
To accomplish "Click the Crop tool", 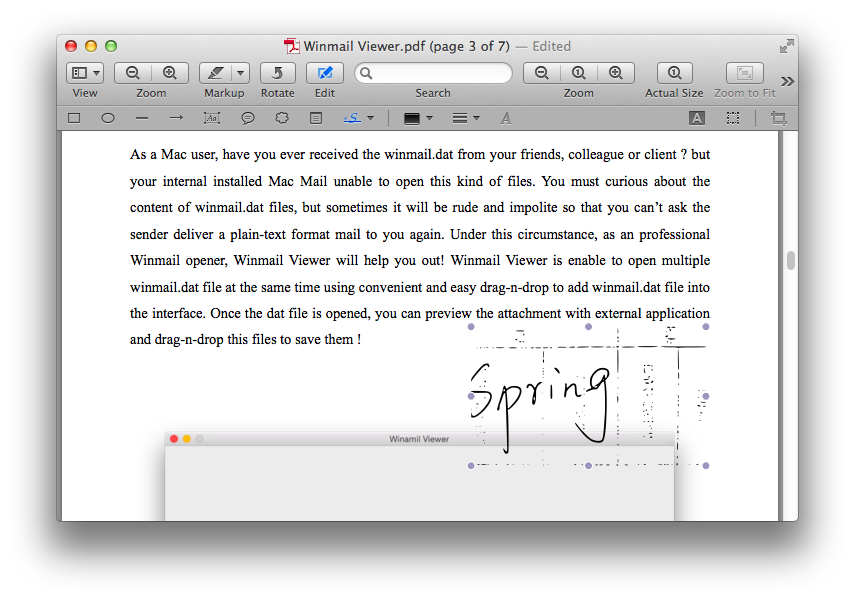I will pyautogui.click(x=779, y=118).
